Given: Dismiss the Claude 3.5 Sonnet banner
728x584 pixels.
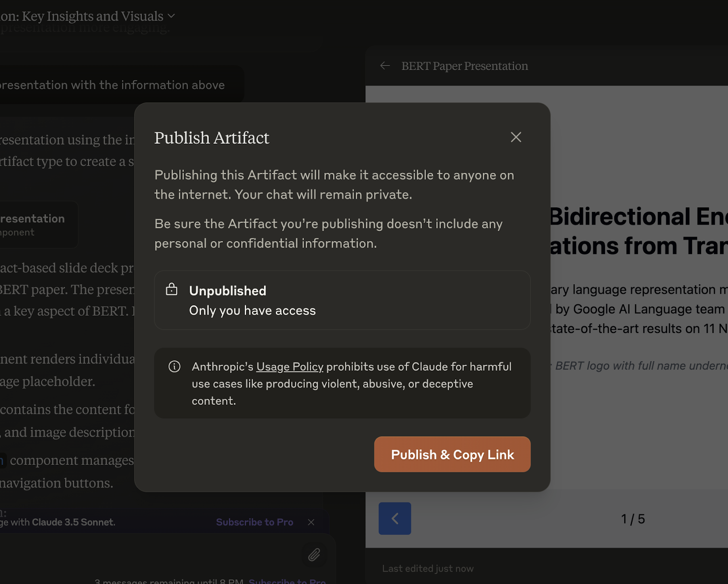Looking at the screenshot, I should pyautogui.click(x=311, y=522).
